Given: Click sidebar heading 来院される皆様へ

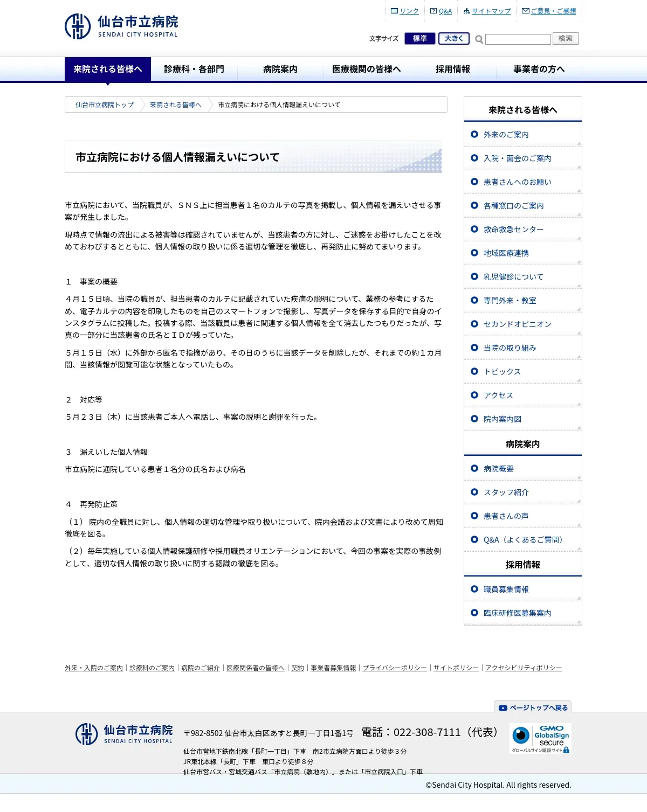Looking at the screenshot, I should click(x=523, y=110).
